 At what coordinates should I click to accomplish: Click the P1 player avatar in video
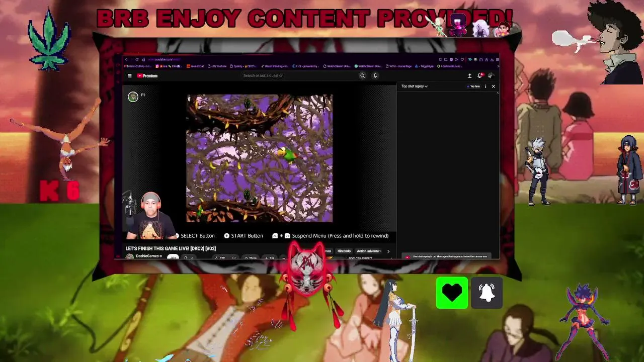133,97
